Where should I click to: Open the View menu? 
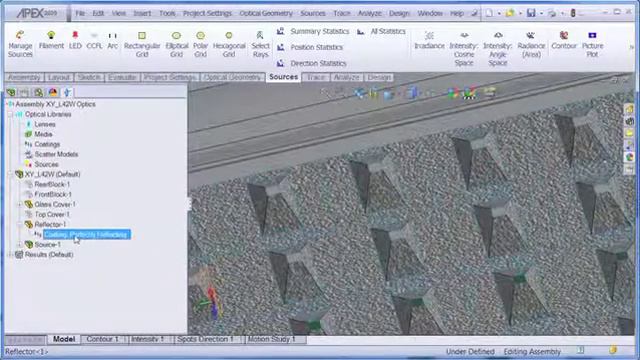[x=119, y=13]
